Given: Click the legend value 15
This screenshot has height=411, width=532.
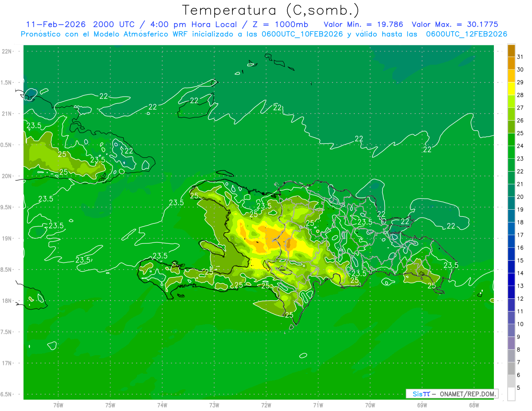Looking at the screenshot, I should click(x=520, y=261).
